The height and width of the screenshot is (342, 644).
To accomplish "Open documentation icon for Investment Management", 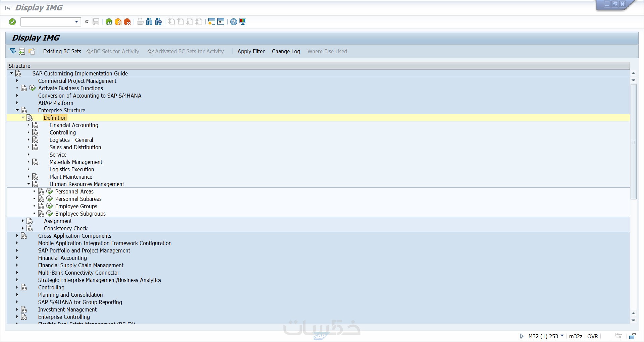I will 24,309.
